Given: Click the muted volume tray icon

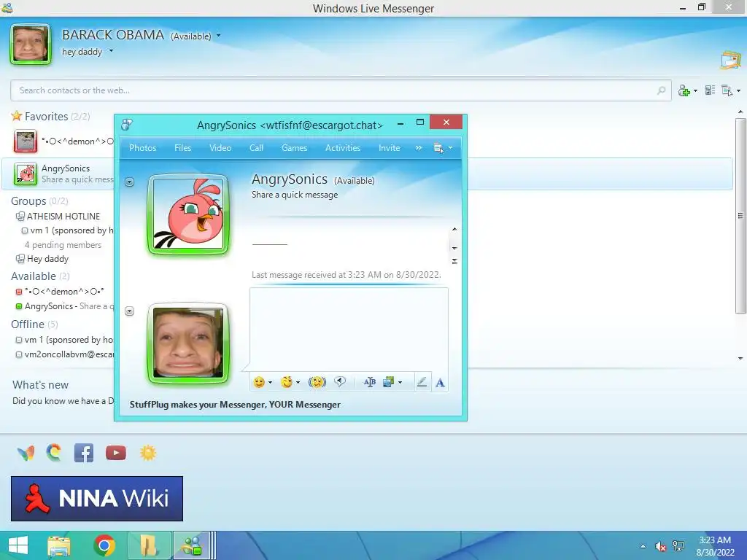Looking at the screenshot, I should pos(660,546).
